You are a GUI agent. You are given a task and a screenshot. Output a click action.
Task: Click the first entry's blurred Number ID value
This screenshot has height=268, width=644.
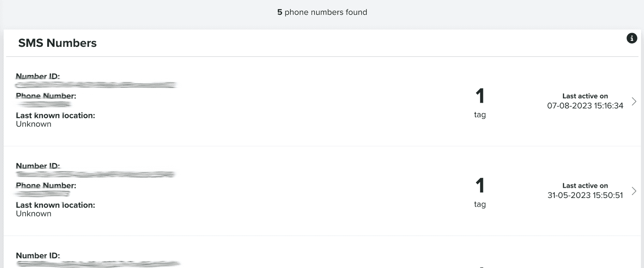click(96, 85)
